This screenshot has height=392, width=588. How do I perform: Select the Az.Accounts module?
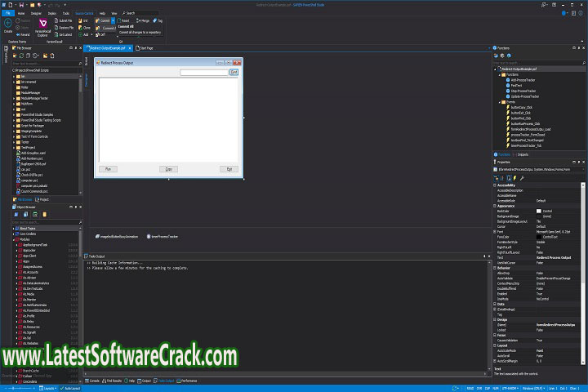[30, 272]
